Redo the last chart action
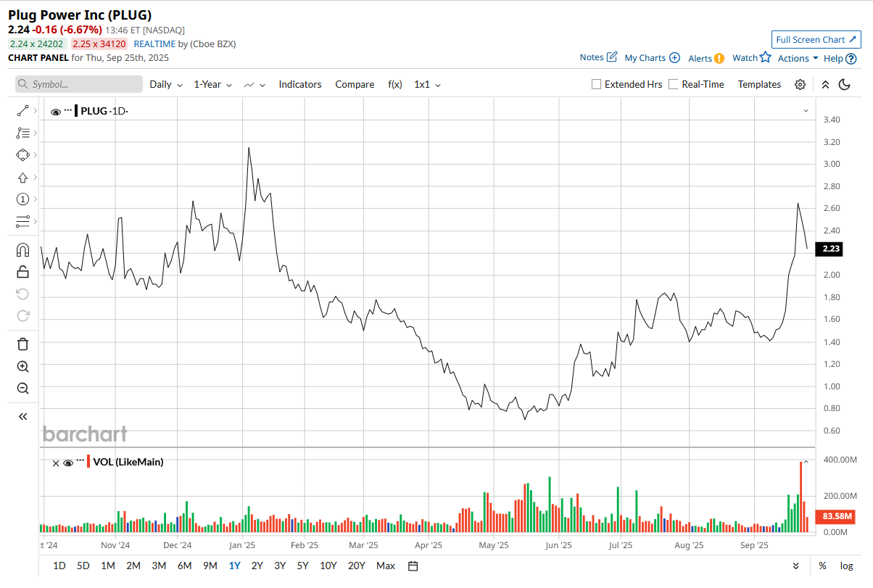The image size is (873, 588). tap(22, 315)
